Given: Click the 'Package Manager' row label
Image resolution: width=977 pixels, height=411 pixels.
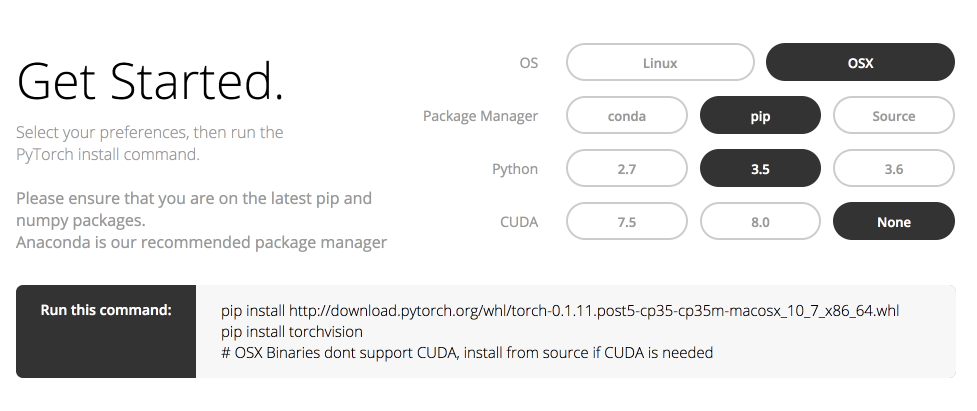Looking at the screenshot, I should 480,116.
